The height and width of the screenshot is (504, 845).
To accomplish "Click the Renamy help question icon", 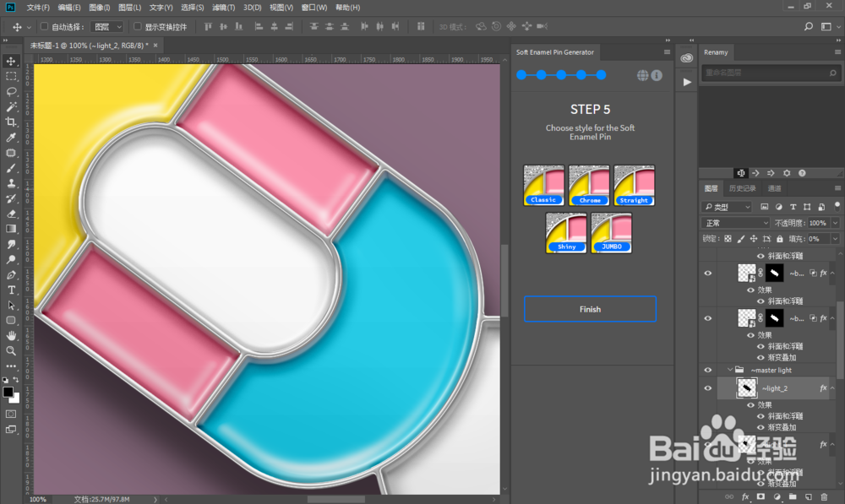I will 802,173.
